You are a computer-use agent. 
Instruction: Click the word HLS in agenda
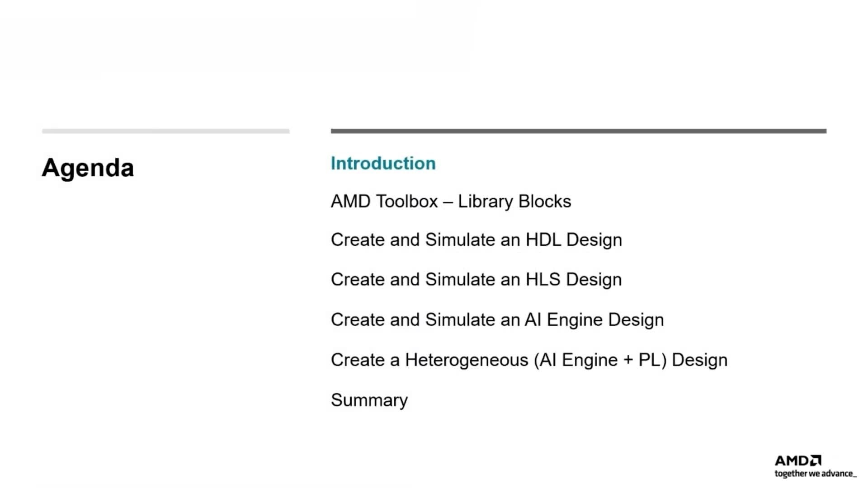coord(543,279)
